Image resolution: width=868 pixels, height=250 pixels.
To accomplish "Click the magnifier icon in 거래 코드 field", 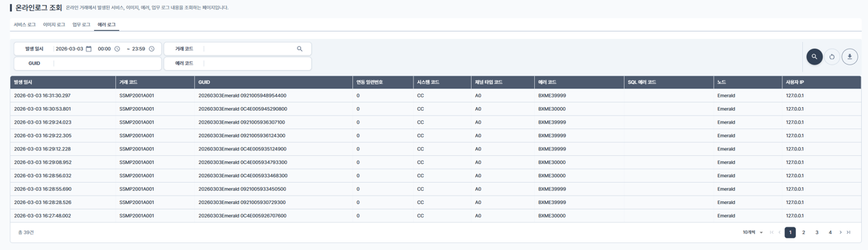I will (300, 49).
